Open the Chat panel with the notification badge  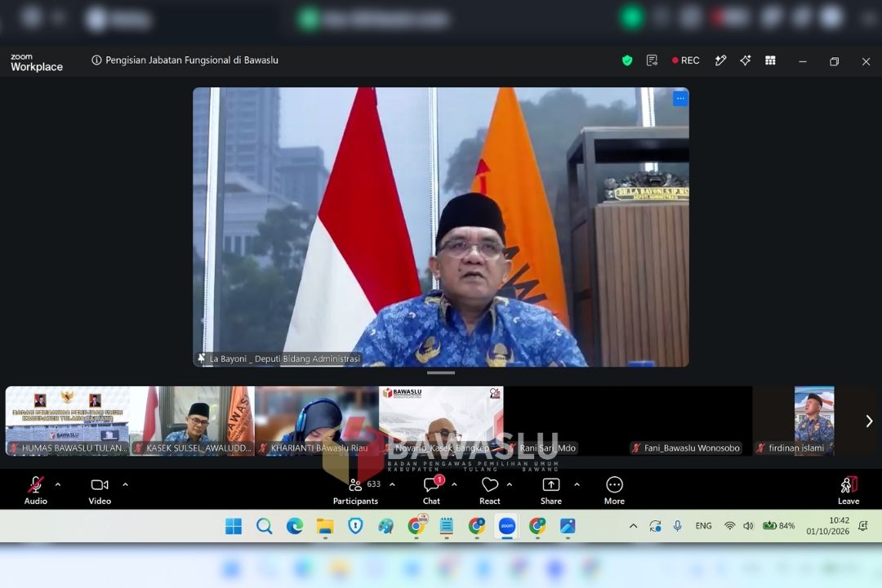(432, 490)
